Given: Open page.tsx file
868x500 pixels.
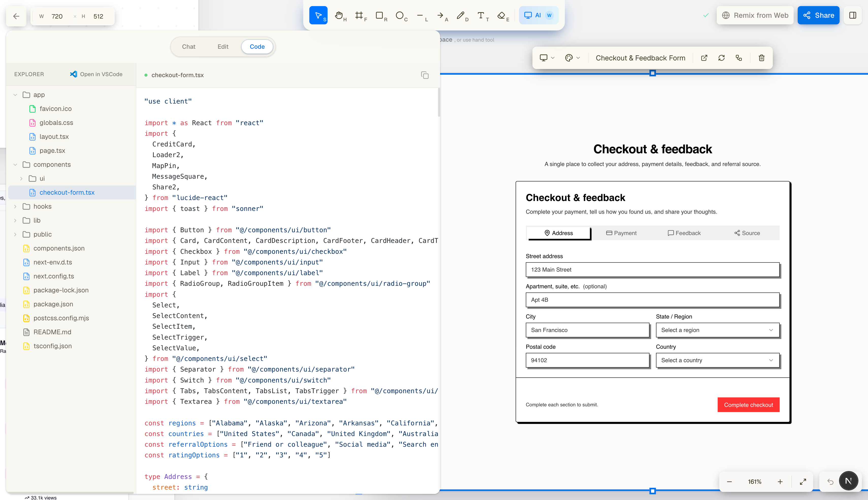Looking at the screenshot, I should tap(52, 151).
